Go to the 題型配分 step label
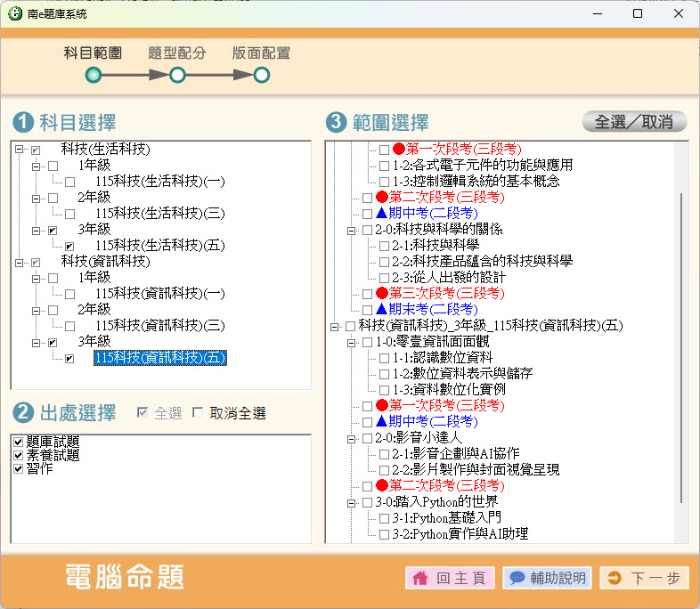Viewport: 700px width, 609px height. tap(177, 53)
